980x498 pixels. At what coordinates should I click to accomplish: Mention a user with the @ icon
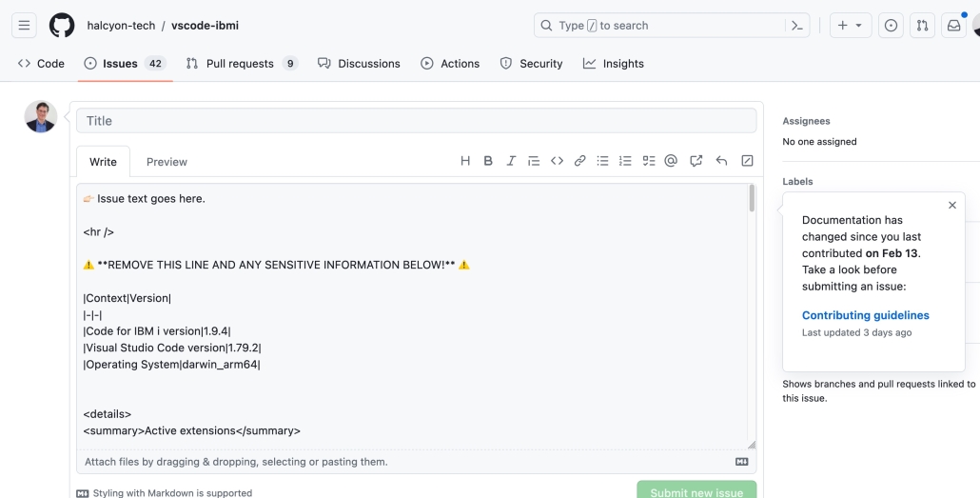(671, 161)
